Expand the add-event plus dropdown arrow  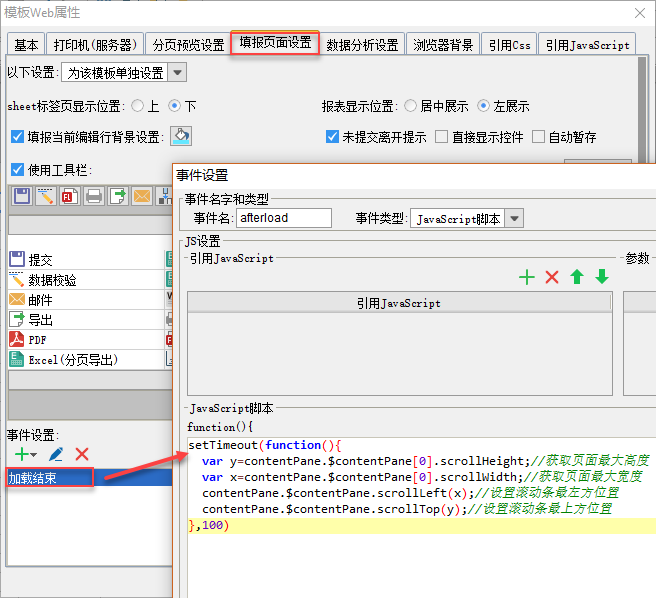point(33,455)
